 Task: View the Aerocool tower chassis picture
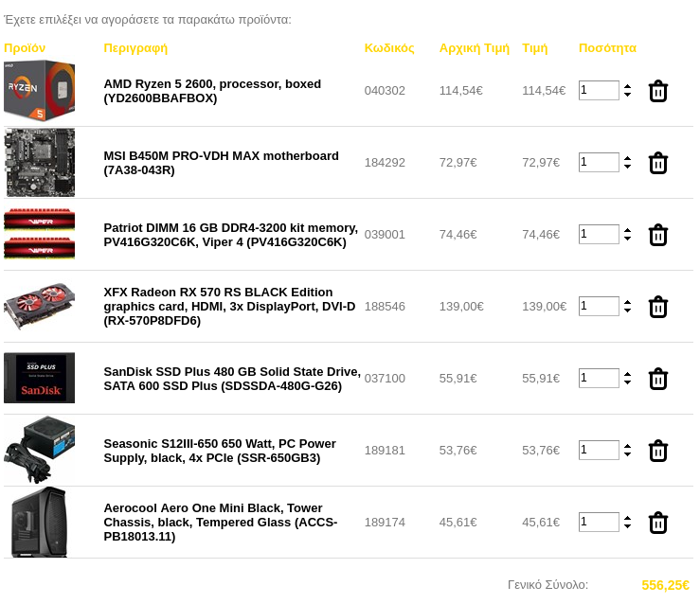tap(39, 522)
